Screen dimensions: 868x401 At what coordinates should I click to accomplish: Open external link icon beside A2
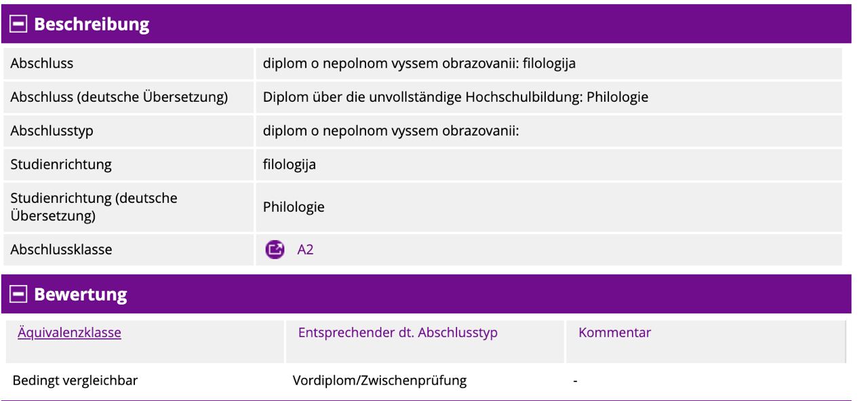click(x=275, y=250)
